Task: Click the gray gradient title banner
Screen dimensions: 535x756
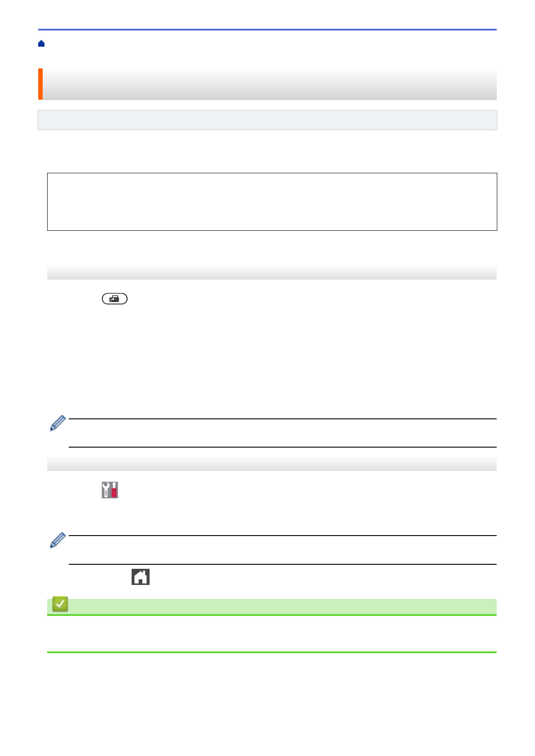Action: pos(270,84)
